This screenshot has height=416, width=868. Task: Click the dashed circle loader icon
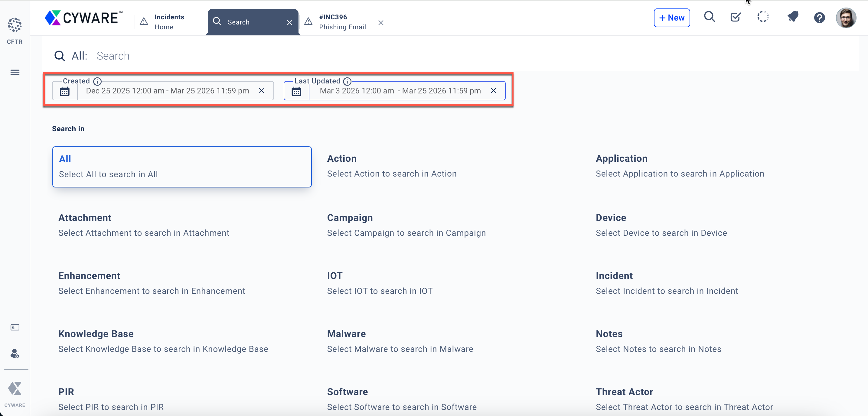click(x=763, y=17)
